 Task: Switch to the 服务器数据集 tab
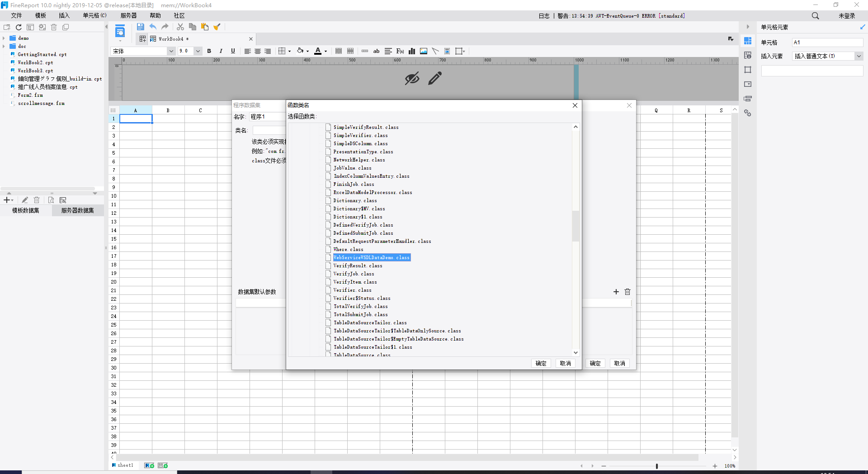(77, 210)
